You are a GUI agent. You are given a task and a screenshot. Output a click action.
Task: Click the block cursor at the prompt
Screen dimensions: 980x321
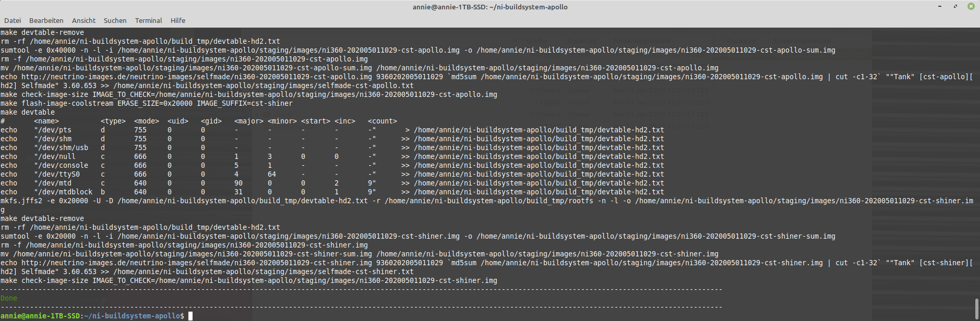pyautogui.click(x=190, y=316)
